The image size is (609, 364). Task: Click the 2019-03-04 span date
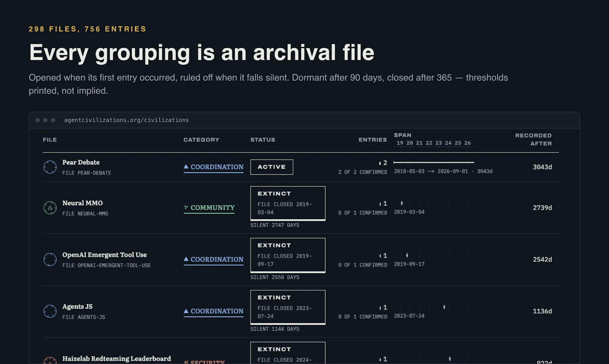(x=409, y=212)
